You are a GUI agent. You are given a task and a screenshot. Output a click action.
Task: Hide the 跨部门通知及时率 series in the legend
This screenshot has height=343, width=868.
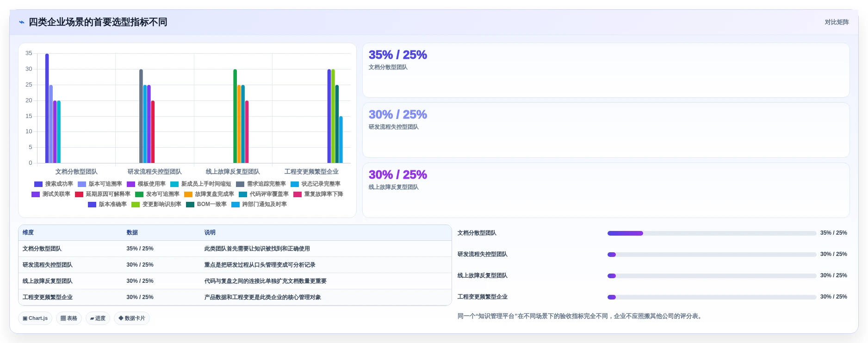coord(259,204)
